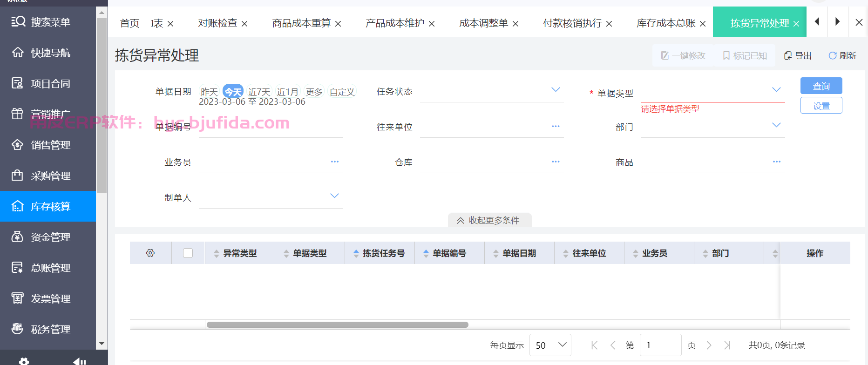Click the 一键修改 button
868x365 pixels.
coord(683,55)
